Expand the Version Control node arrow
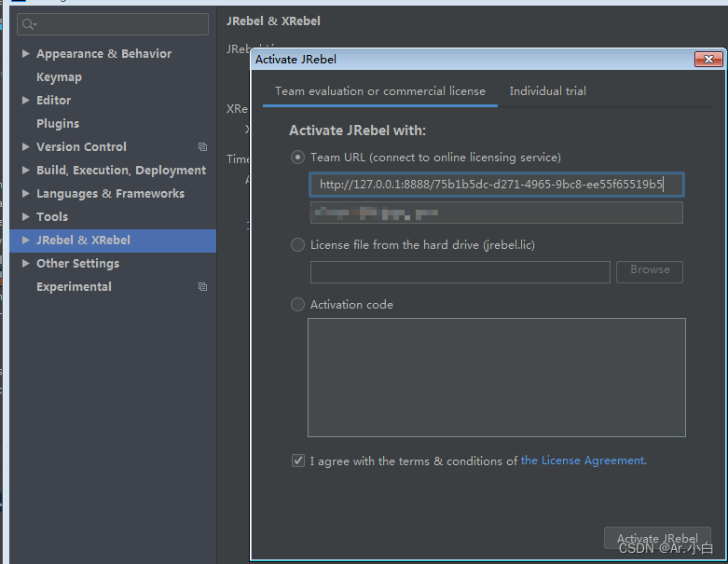This screenshot has height=564, width=728. pos(25,146)
